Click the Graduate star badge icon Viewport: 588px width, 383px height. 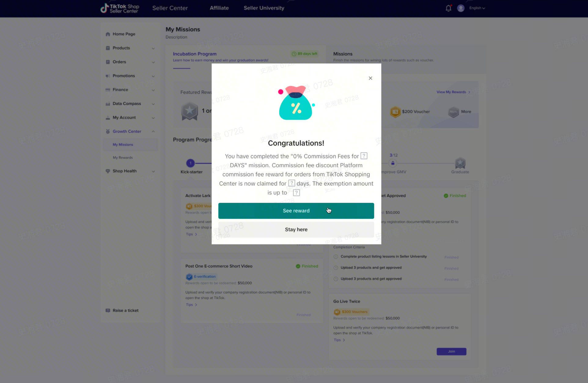coord(460,163)
